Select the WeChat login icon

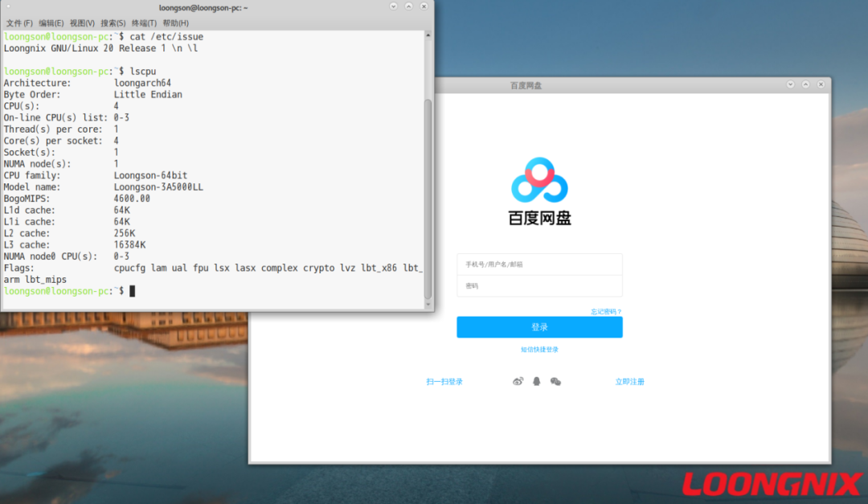[555, 381]
